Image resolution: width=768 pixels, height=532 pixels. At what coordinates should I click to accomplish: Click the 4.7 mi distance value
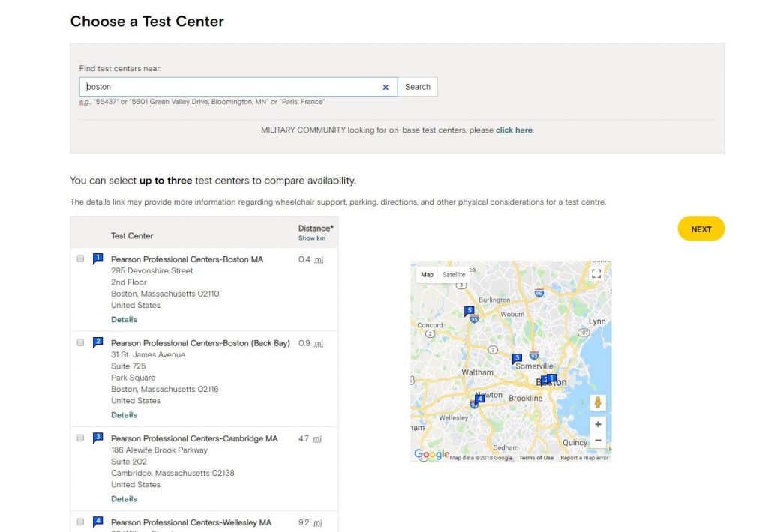point(310,439)
